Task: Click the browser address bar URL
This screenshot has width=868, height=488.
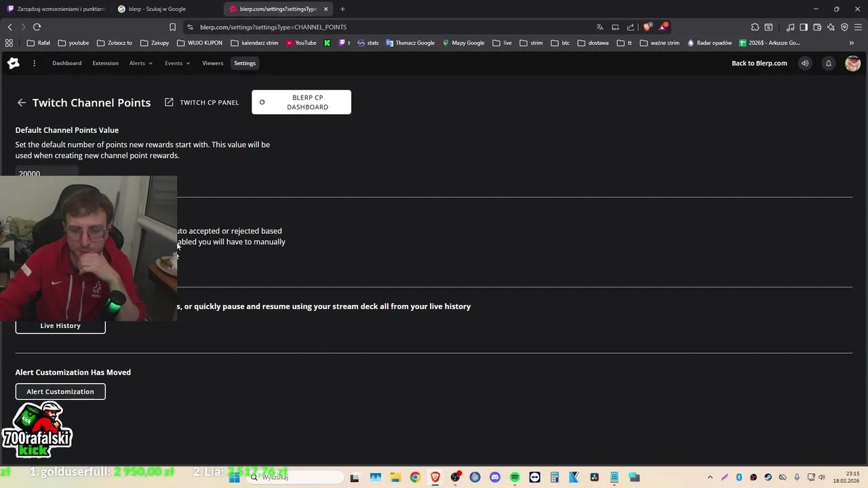Action: point(273,27)
